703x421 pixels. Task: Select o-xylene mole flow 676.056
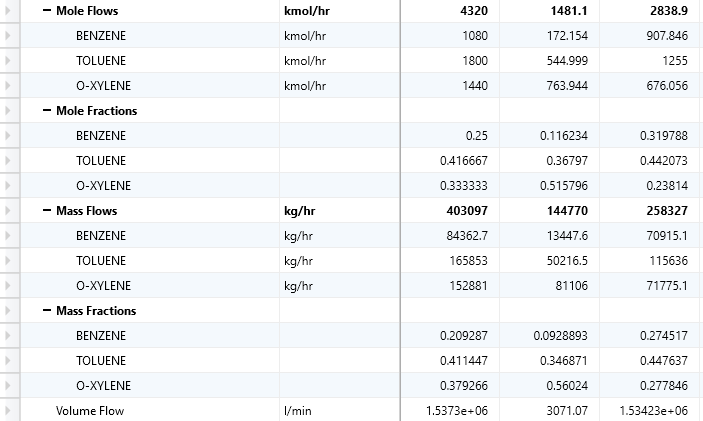[x=667, y=86]
